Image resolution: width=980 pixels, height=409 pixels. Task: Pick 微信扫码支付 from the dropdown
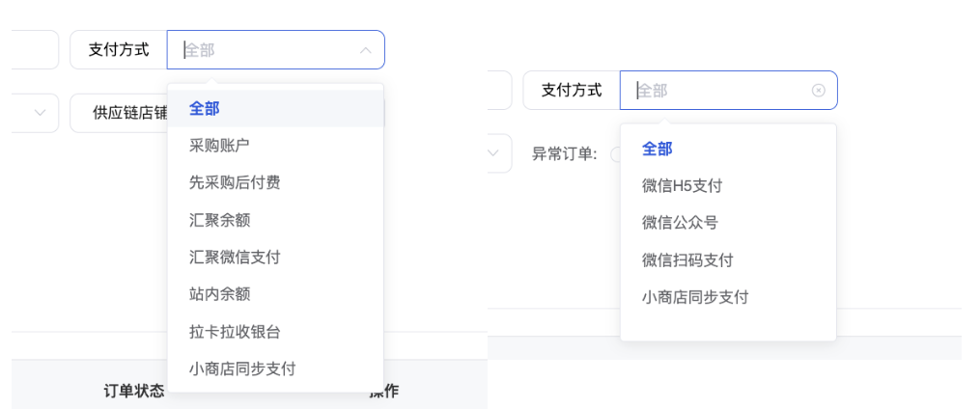point(687,260)
